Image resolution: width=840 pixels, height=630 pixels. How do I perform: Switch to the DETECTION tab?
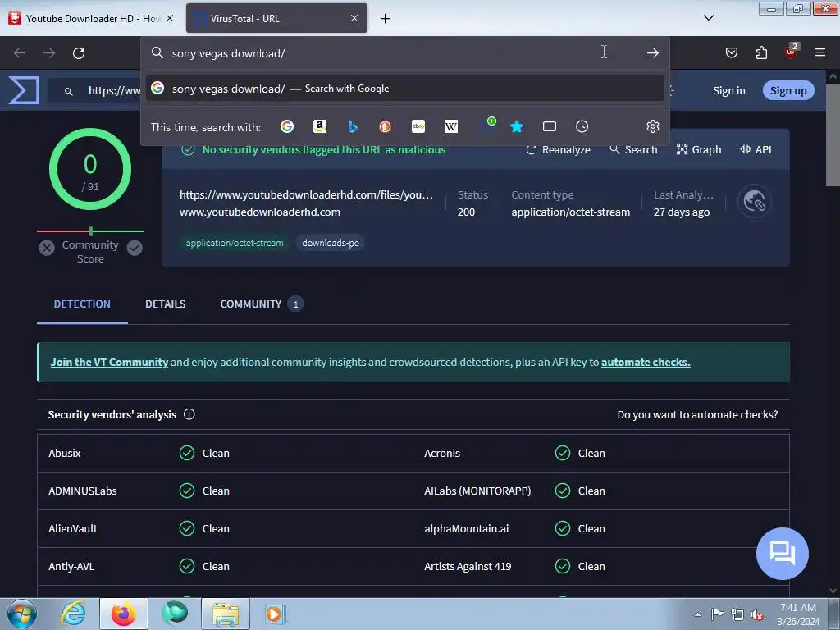tap(82, 304)
